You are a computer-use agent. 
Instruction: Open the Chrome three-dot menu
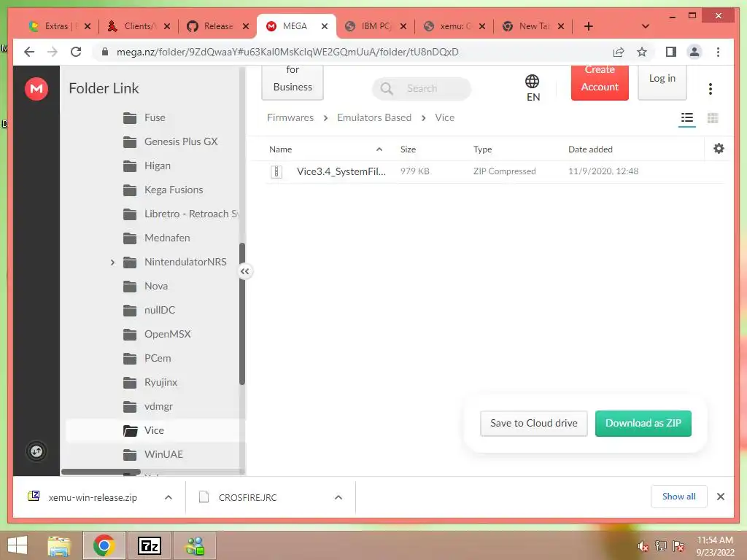pyautogui.click(x=718, y=52)
